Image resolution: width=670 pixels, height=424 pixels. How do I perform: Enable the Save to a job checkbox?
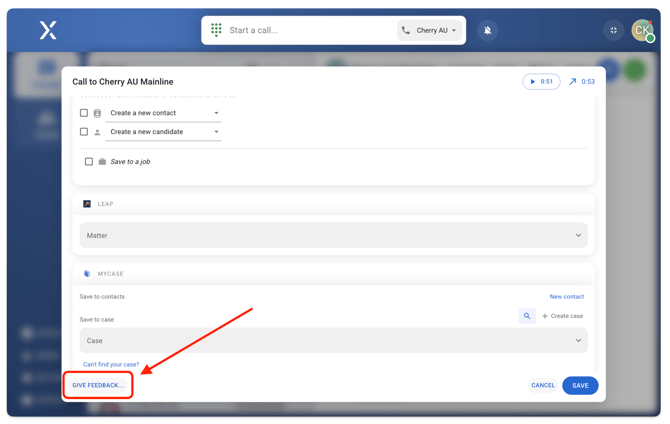click(89, 161)
